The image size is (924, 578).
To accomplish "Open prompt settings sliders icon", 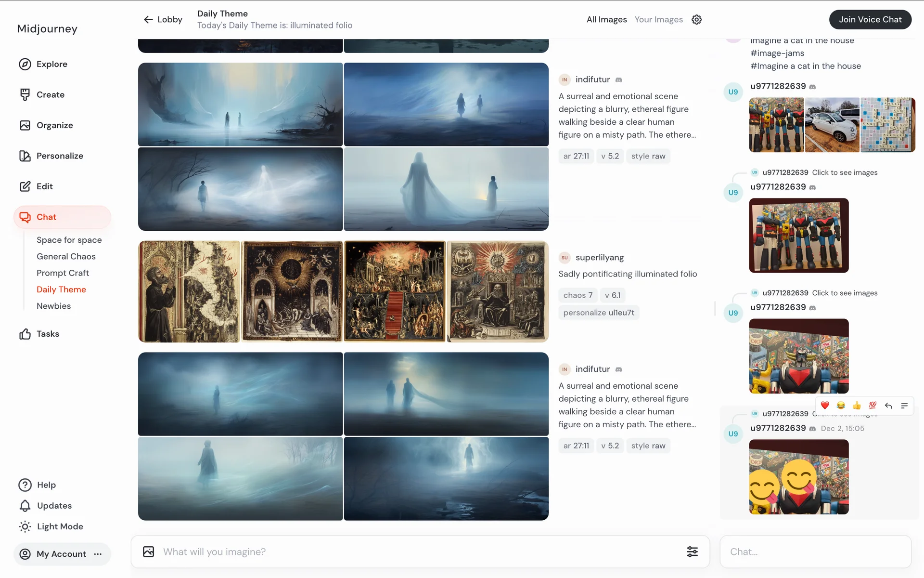I will pyautogui.click(x=692, y=552).
